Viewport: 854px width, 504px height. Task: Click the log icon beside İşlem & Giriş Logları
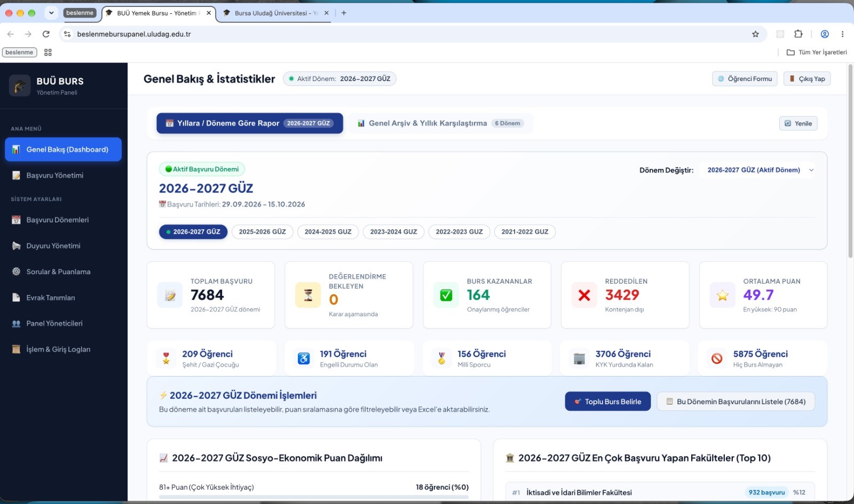[17, 349]
